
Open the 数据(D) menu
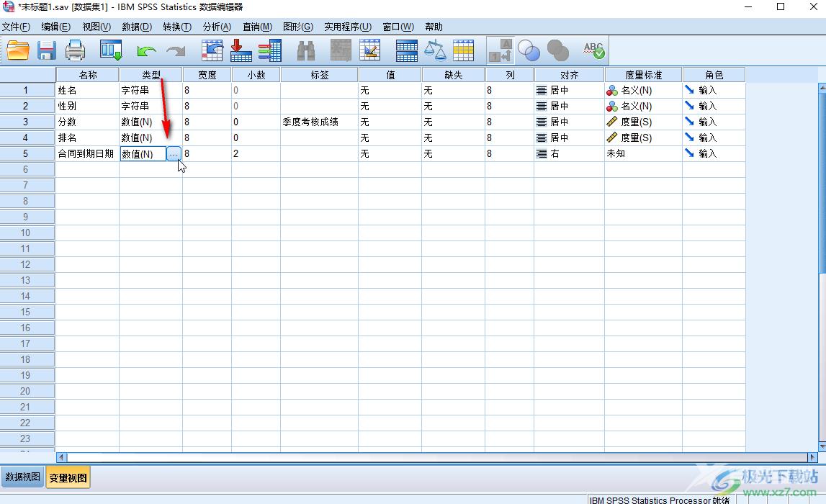coord(137,27)
